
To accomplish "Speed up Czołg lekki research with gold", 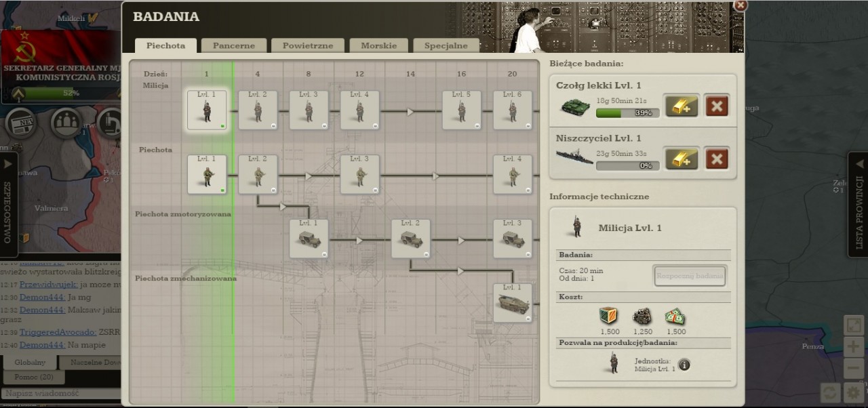I will click(x=682, y=106).
